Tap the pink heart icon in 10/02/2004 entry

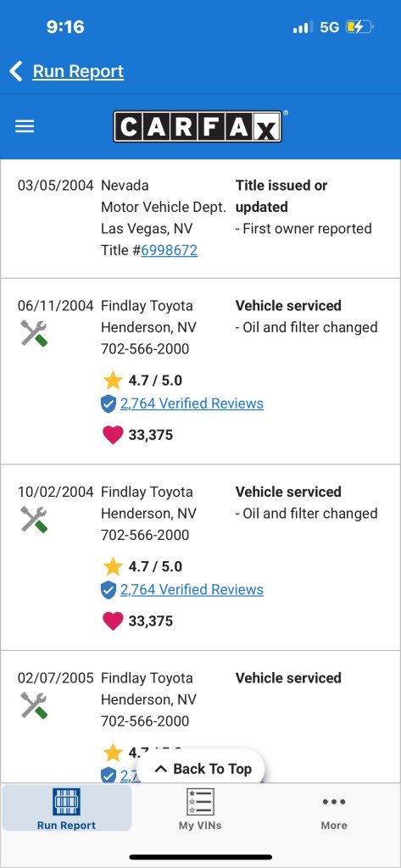(x=113, y=621)
